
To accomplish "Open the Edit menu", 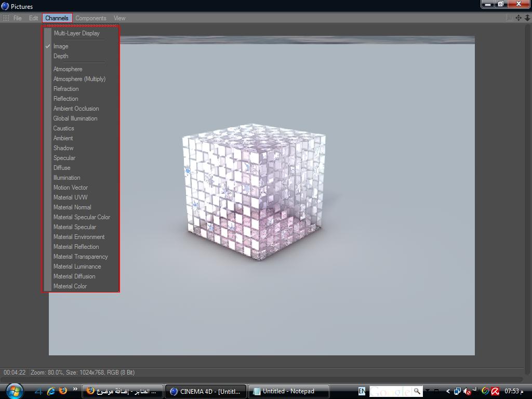I will click(33, 18).
